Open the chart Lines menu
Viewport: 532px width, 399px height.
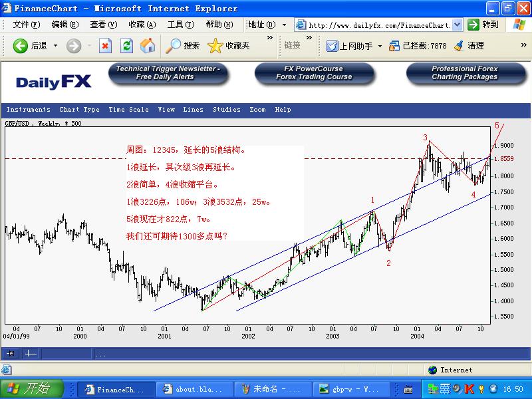pyautogui.click(x=193, y=110)
